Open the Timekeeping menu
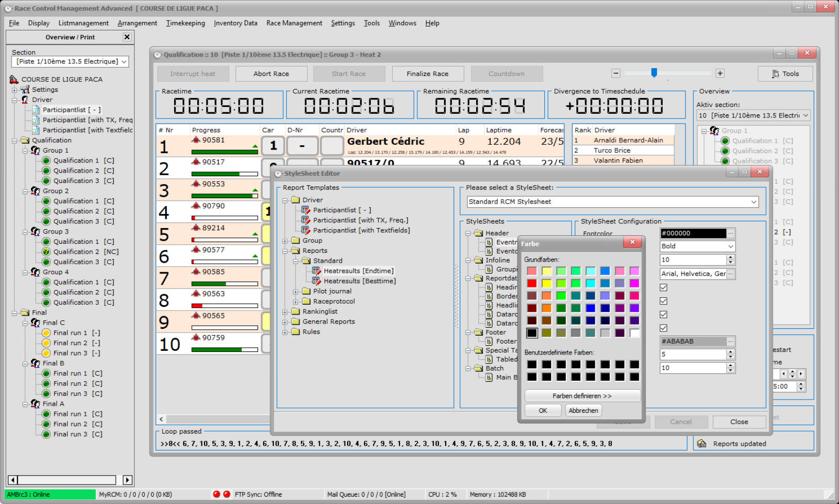 tap(185, 23)
